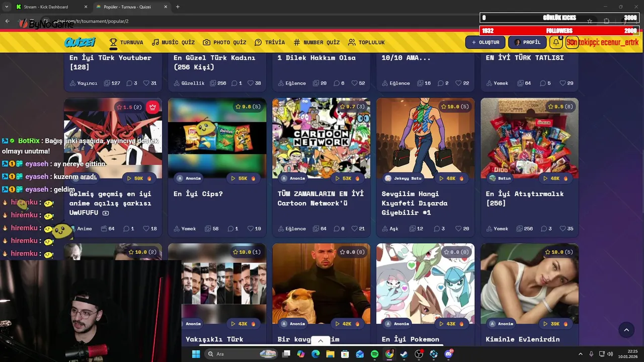
Task: Open File Explorer from taskbar
Action: coord(330,354)
